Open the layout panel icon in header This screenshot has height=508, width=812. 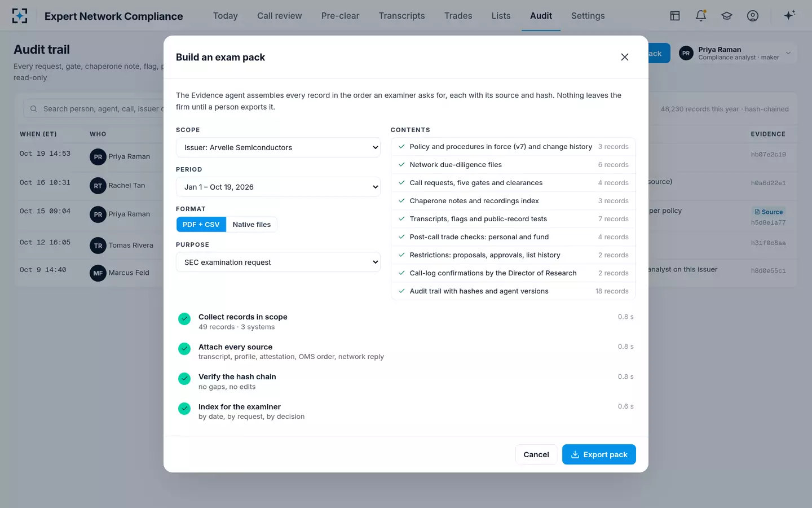pyautogui.click(x=675, y=16)
